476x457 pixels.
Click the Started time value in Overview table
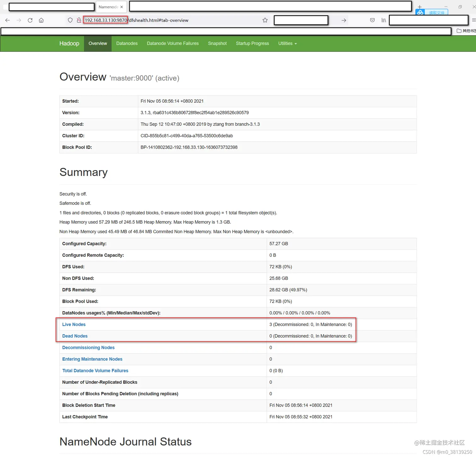[172, 101]
